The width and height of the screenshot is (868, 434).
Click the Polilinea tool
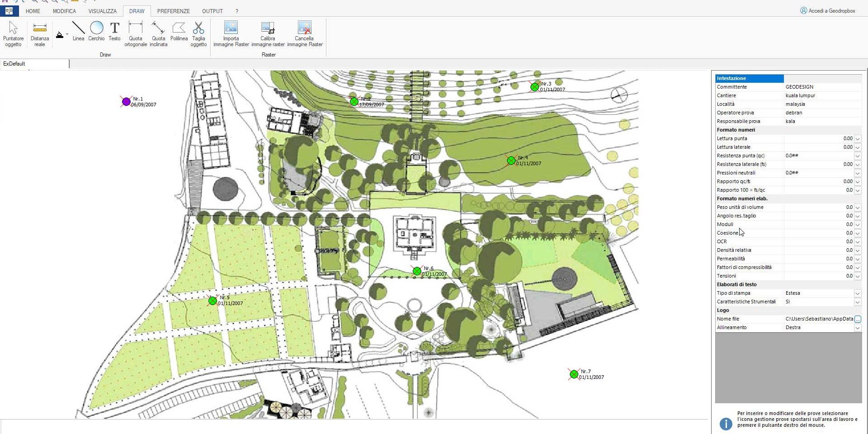click(x=179, y=32)
